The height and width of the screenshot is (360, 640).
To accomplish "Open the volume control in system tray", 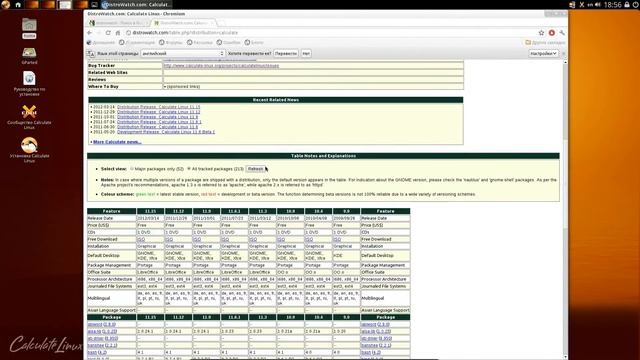I will pos(598,4).
